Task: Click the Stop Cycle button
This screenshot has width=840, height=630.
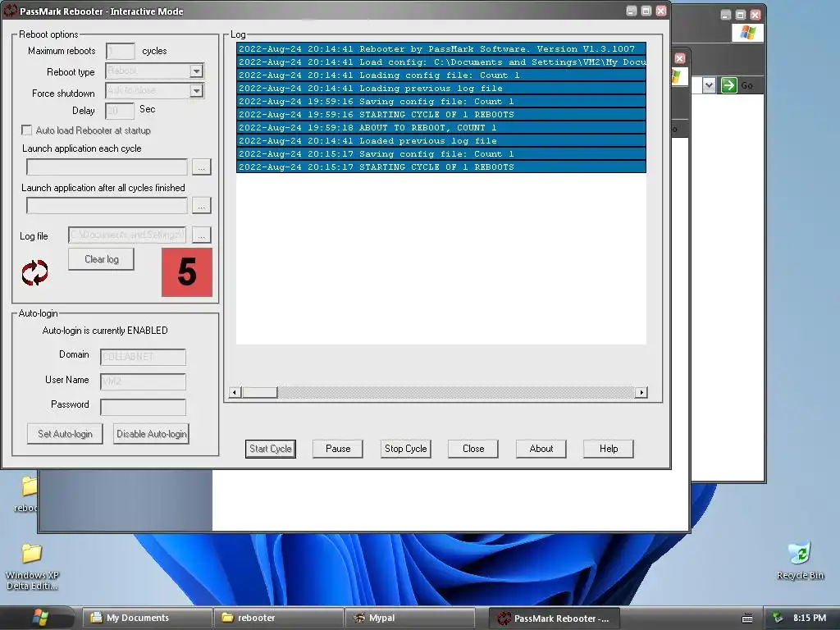Action: point(405,449)
